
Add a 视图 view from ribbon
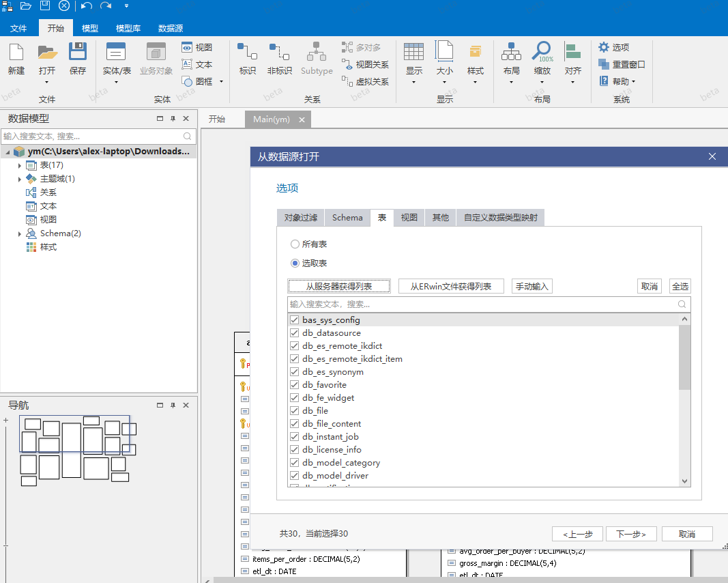pyautogui.click(x=197, y=47)
